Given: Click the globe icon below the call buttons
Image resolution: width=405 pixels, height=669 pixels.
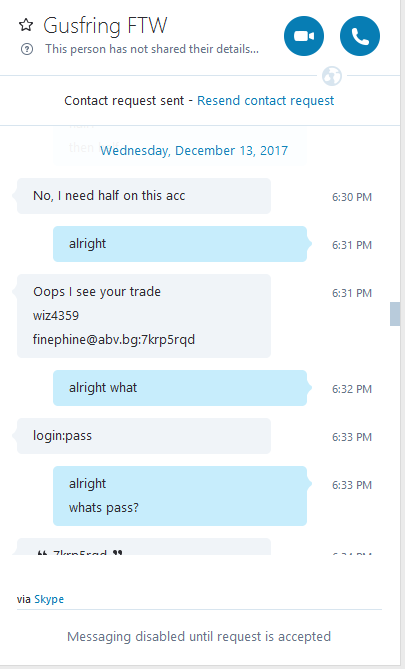Looking at the screenshot, I should click(x=332, y=76).
